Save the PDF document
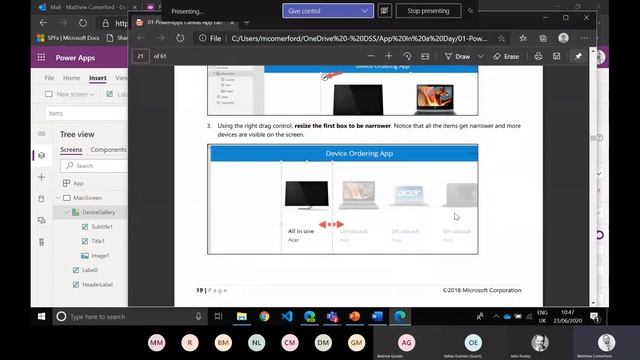The image size is (640, 360). (x=556, y=56)
